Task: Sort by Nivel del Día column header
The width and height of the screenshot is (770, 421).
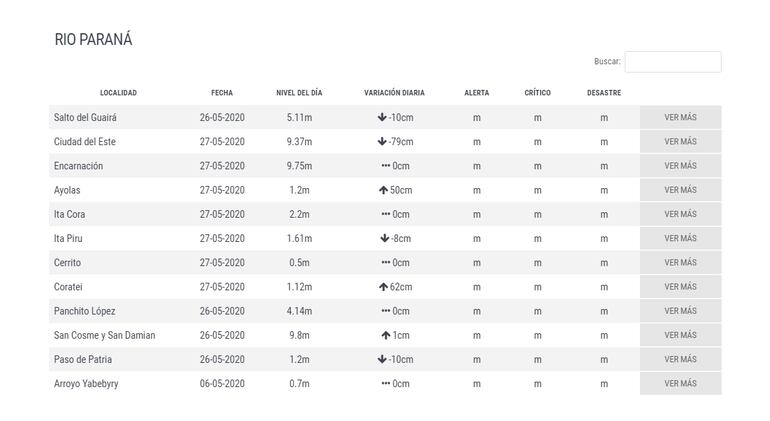Action: point(299,93)
